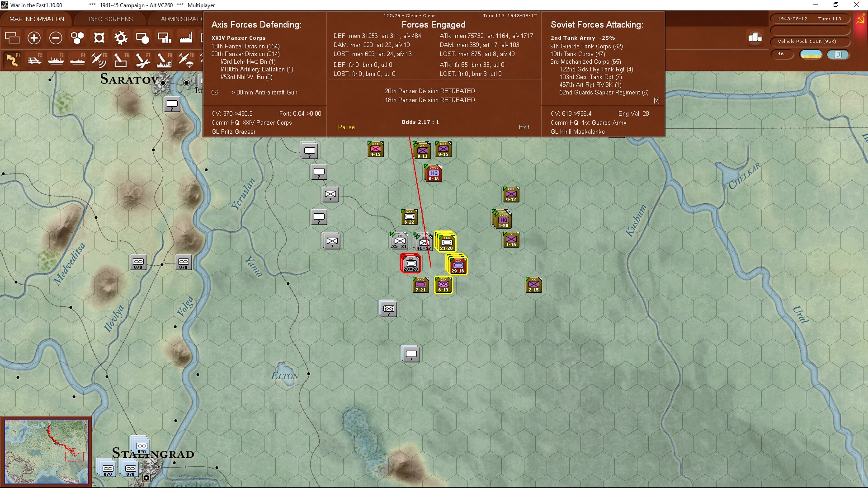Select Bomb City mode F8 icon
Viewport: 868px width, 488px height.
pos(164,60)
